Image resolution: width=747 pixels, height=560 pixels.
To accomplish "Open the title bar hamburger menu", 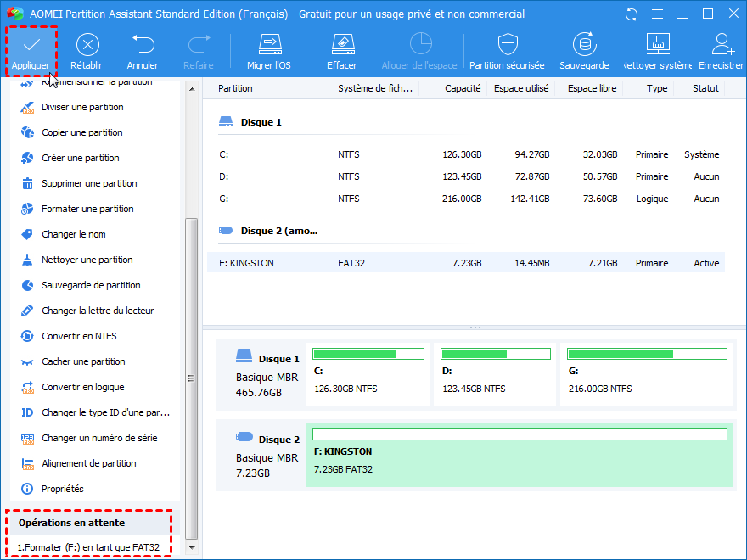I will (x=657, y=14).
